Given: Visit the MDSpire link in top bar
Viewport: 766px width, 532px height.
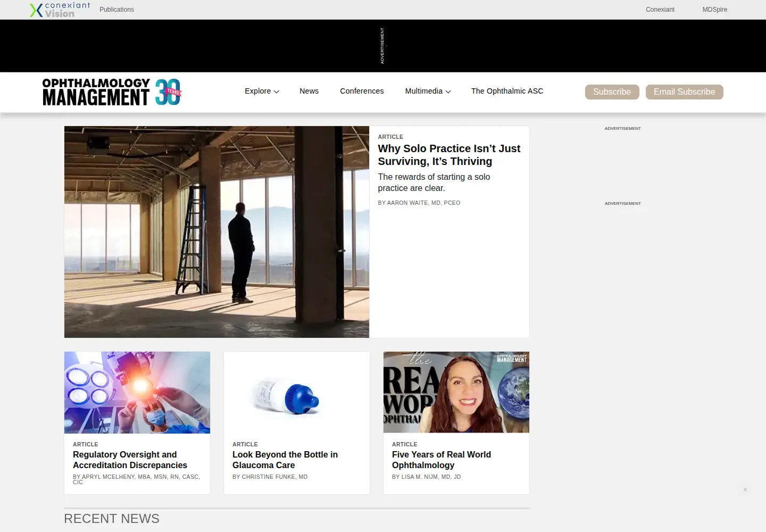Looking at the screenshot, I should tap(714, 10).
